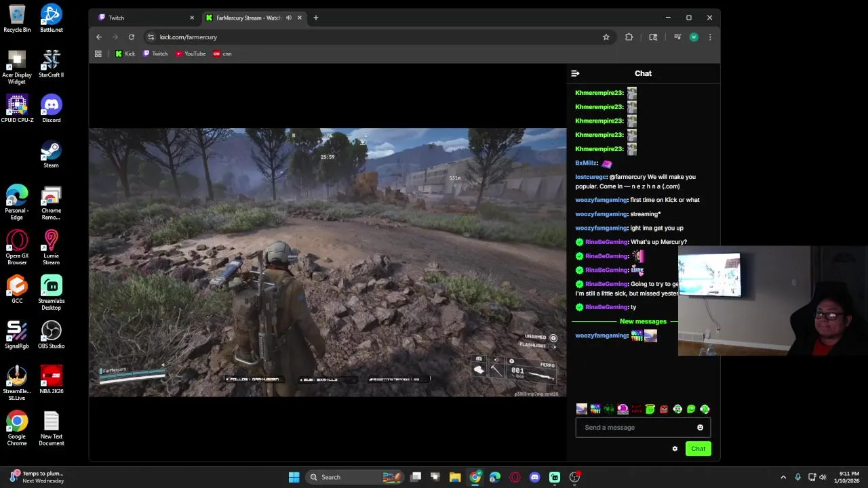Click the stream video player
868x488 pixels.
tap(328, 262)
